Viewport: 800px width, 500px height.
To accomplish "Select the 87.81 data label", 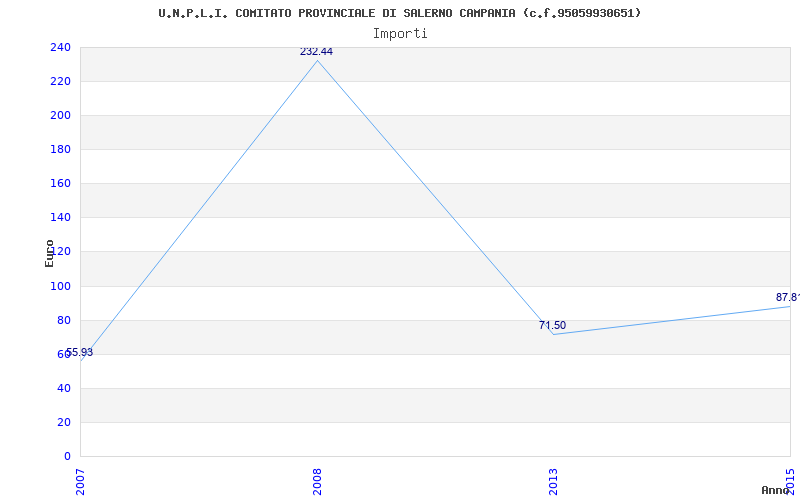I will click(788, 297).
